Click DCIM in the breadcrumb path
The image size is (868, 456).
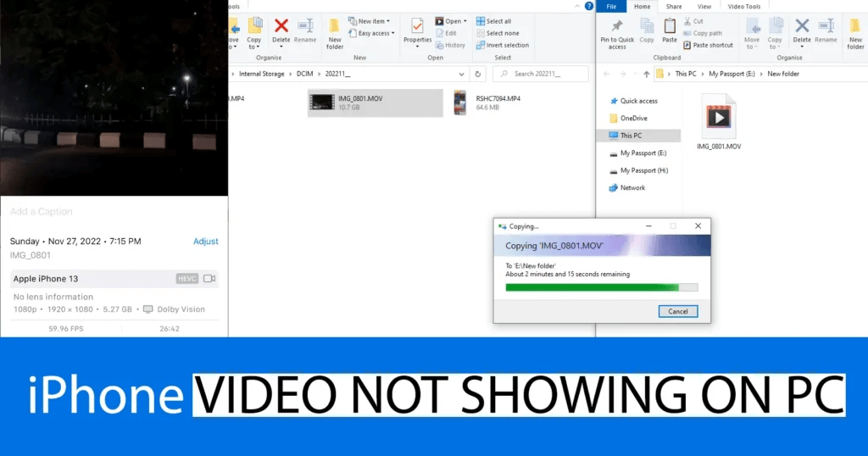click(304, 74)
